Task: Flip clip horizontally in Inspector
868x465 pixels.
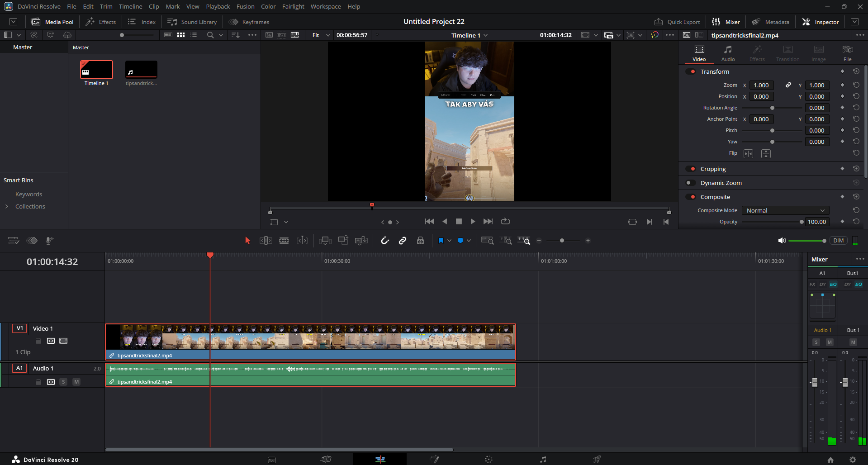Action: tap(749, 154)
